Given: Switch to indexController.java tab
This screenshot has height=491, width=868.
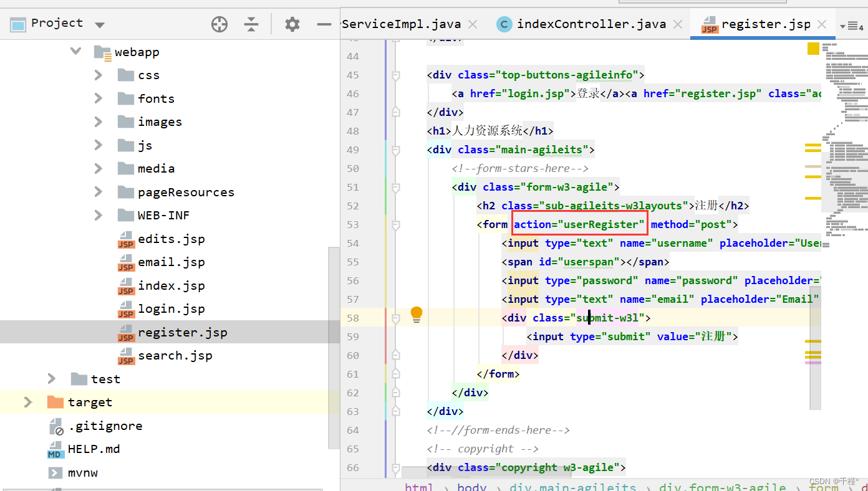Looking at the screenshot, I should (x=591, y=24).
